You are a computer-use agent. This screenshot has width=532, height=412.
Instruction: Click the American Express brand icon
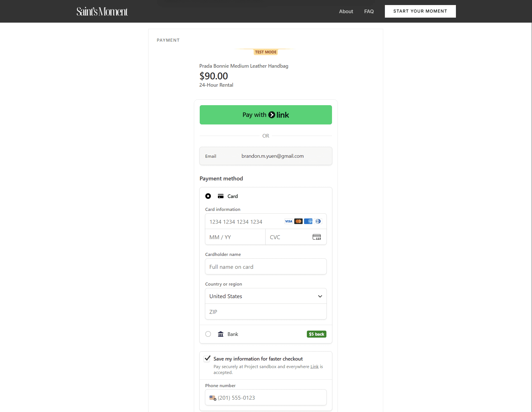pyautogui.click(x=308, y=221)
